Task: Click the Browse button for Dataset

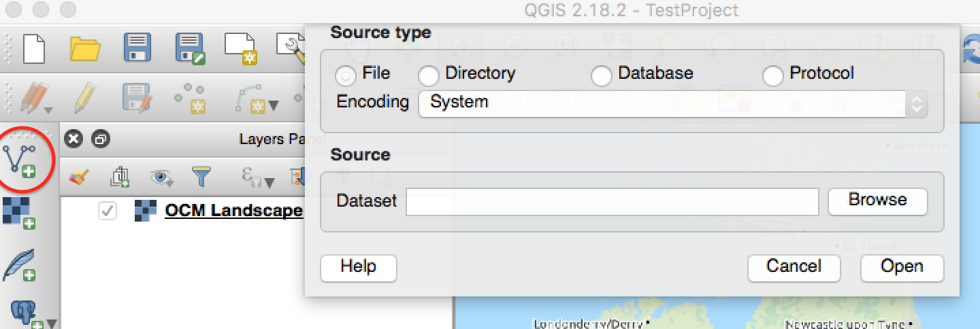Action: click(x=877, y=201)
